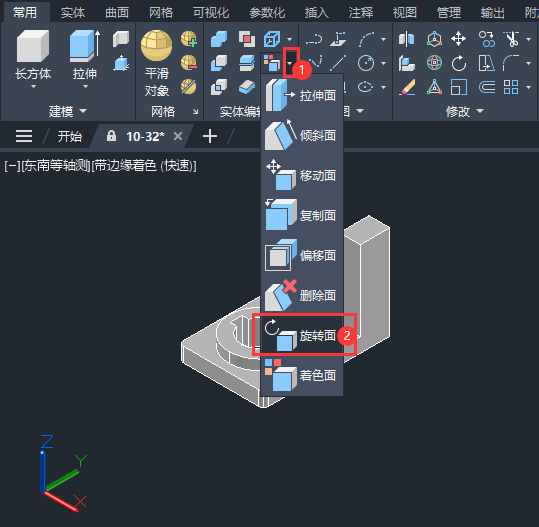
Task: Select the 拉伸 extrude tool icon
Action: pyautogui.click(x=85, y=46)
